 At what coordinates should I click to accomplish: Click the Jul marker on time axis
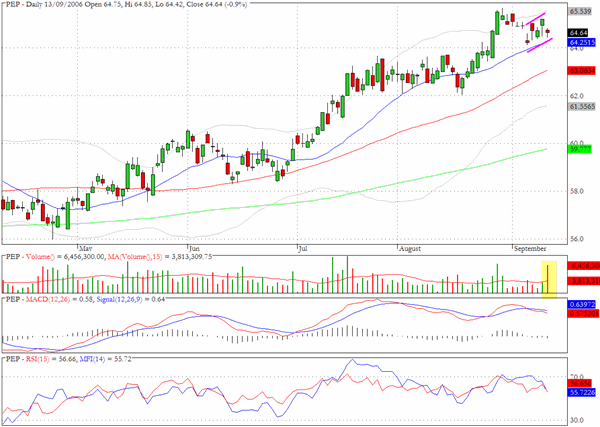[x=302, y=248]
